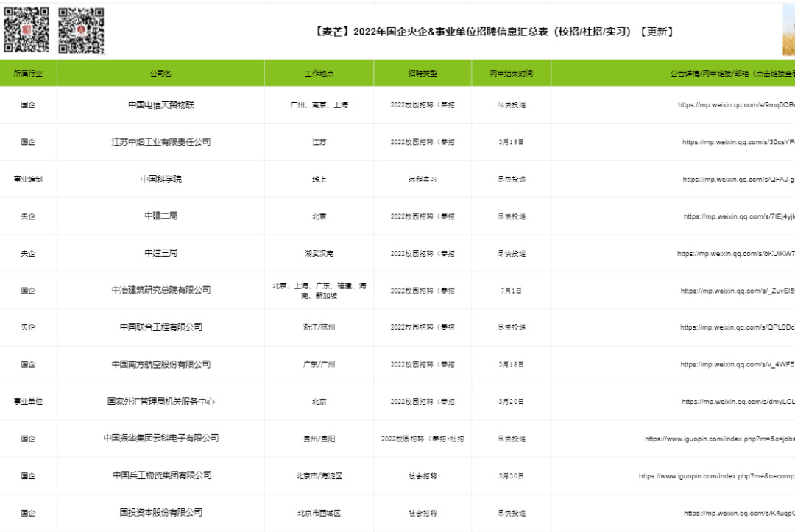Open the weixin link for 中冶建筑研究总院有限公司
The height and width of the screenshot is (532, 795).
(x=738, y=291)
